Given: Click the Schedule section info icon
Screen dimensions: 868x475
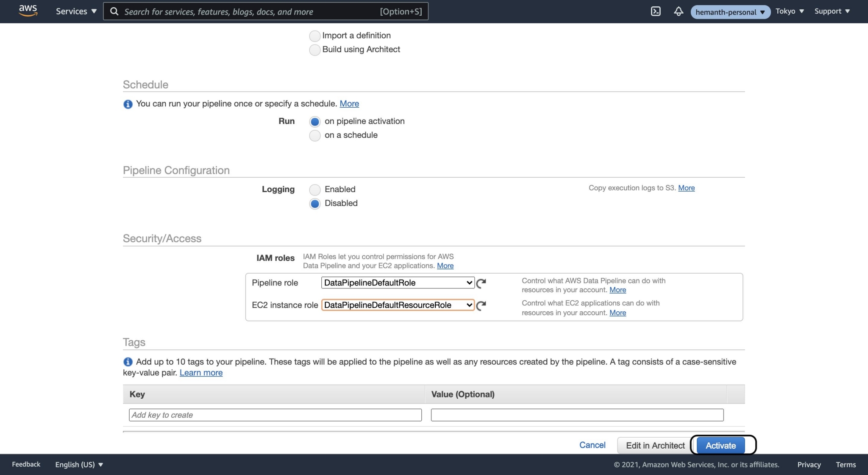Looking at the screenshot, I should [128, 104].
